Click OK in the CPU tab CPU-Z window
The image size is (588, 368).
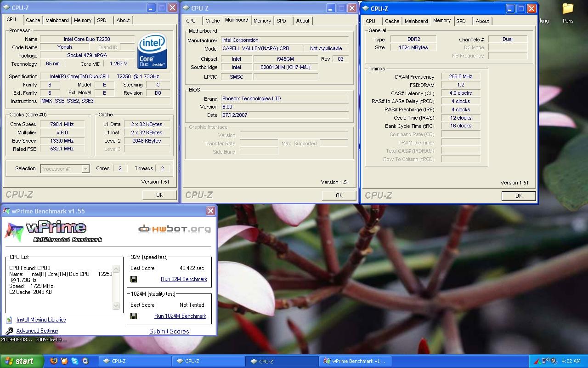coord(159,195)
